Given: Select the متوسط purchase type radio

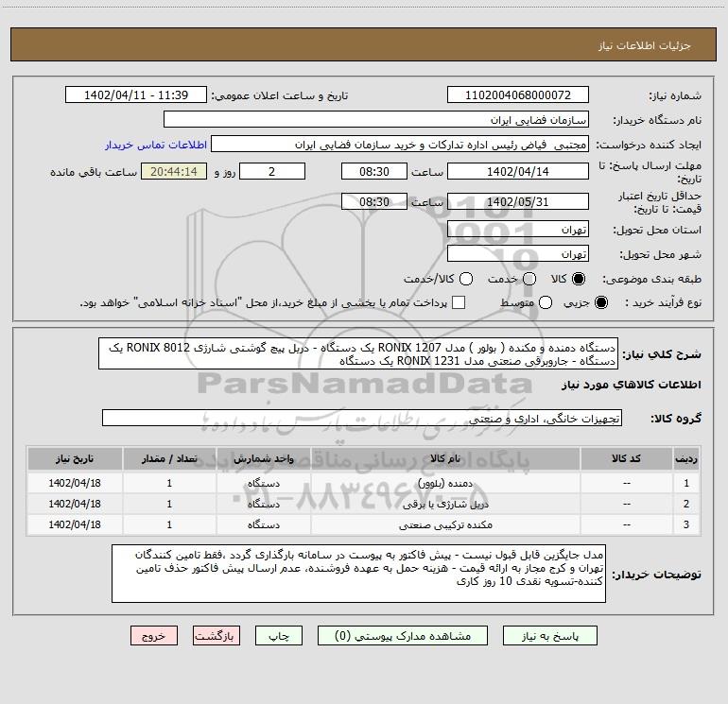Looking at the screenshot, I should click(x=546, y=302).
